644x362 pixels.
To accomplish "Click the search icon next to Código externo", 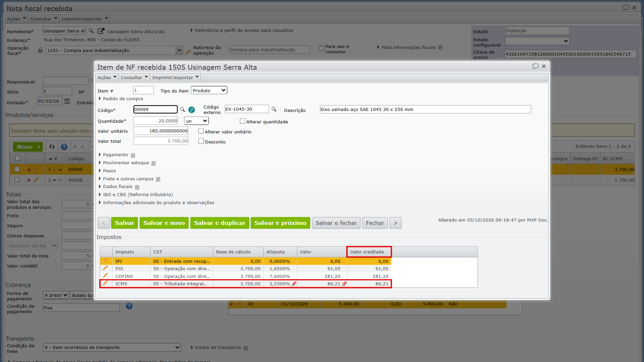I will (274, 109).
